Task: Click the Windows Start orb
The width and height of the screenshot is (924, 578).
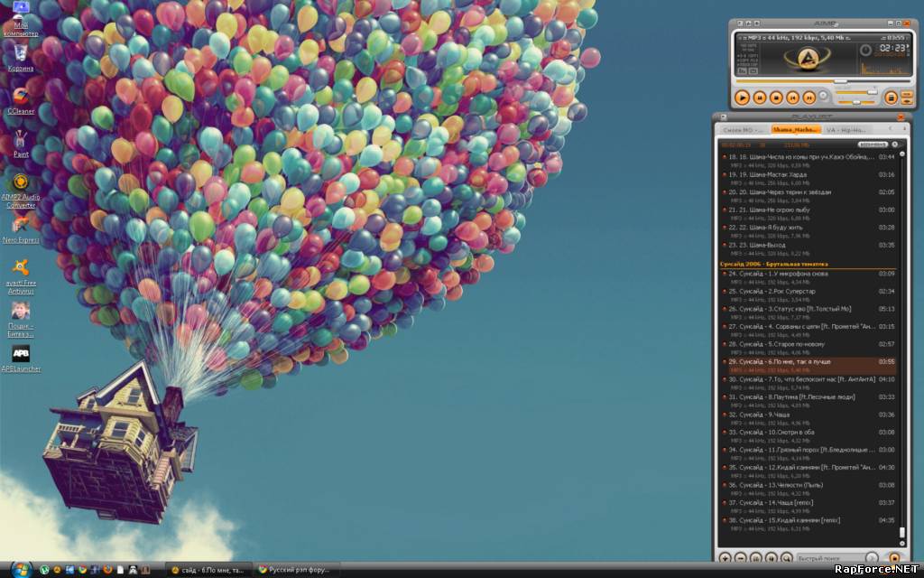Action: point(21,569)
